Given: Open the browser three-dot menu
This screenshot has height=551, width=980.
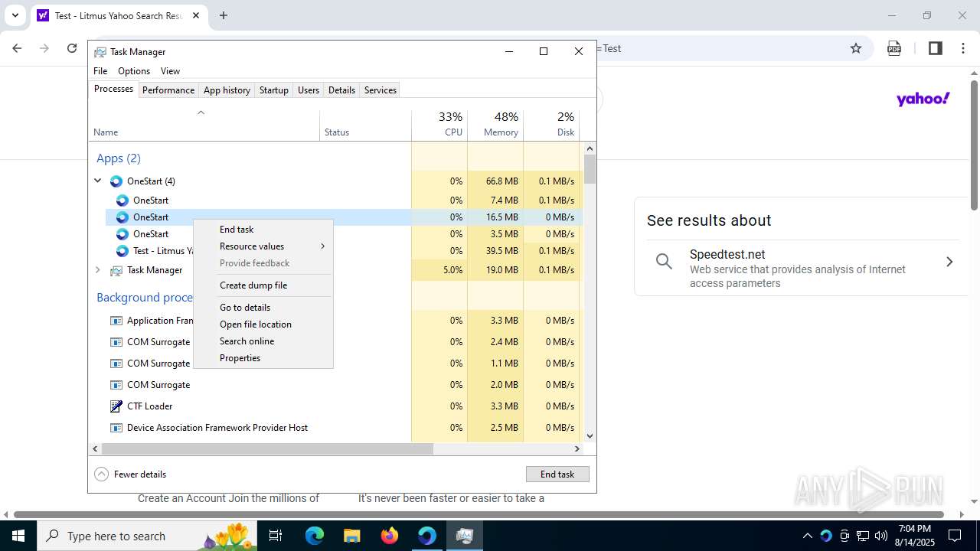Looking at the screenshot, I should (963, 48).
